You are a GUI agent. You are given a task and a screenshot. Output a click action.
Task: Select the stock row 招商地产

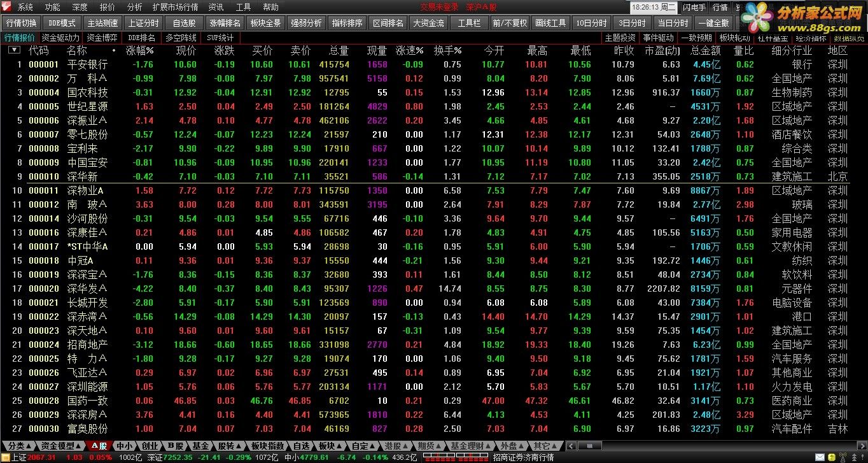pos(434,345)
